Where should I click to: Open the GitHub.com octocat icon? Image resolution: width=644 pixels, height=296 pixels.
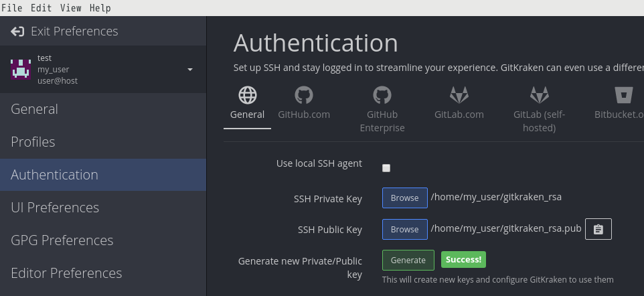tap(304, 94)
